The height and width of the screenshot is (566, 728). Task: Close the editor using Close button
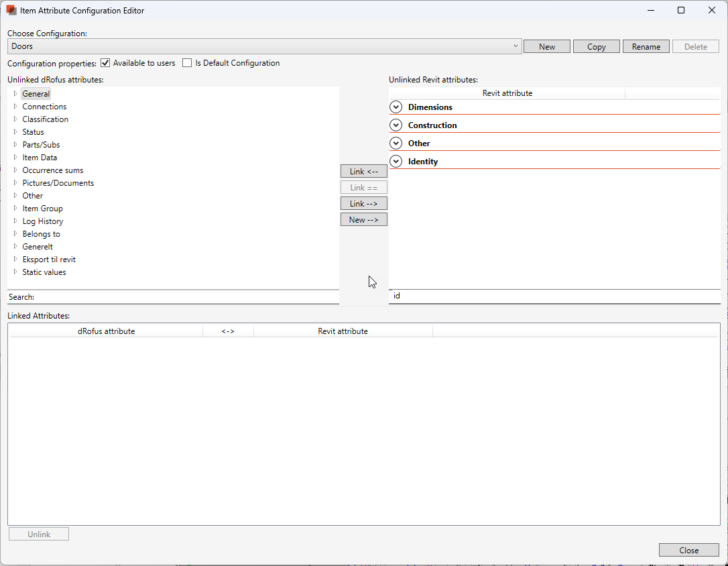point(688,550)
